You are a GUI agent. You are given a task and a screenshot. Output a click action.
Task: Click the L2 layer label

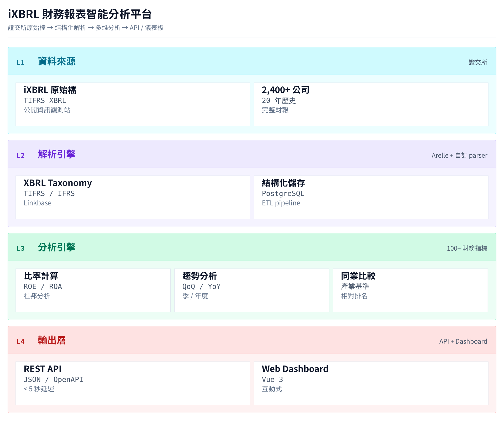coord(20,155)
